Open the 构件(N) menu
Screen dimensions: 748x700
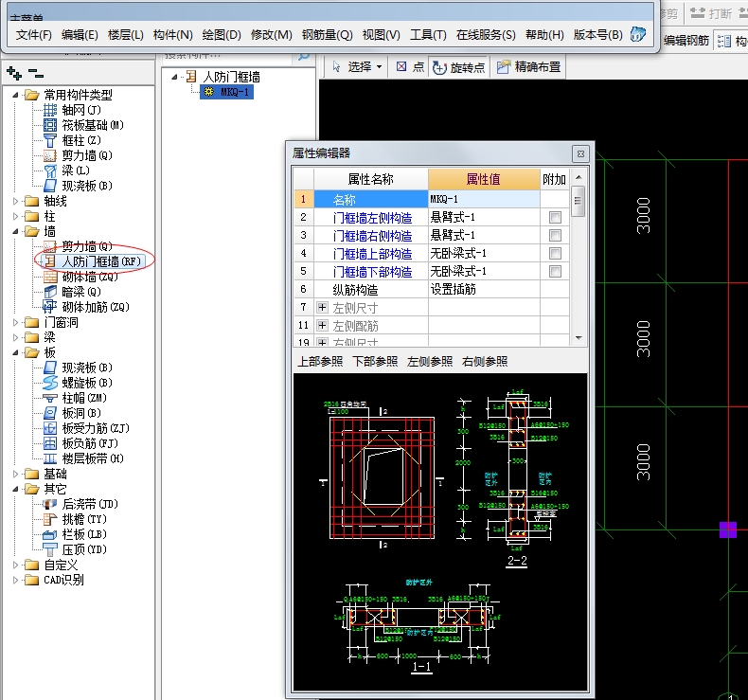[172, 35]
